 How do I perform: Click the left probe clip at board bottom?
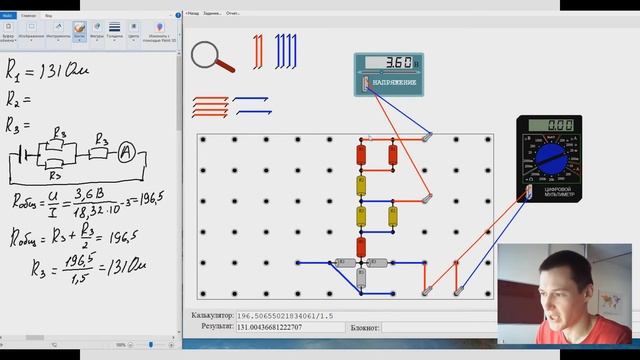tap(427, 291)
